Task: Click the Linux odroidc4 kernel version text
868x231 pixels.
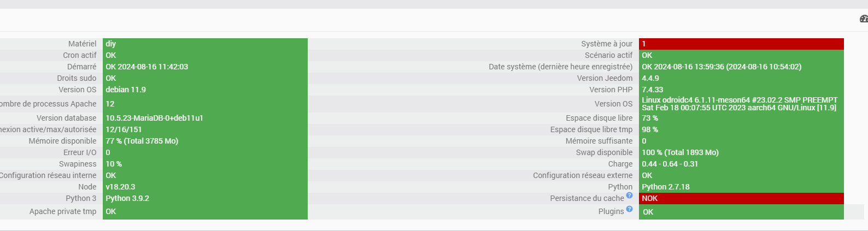Action: (739, 104)
